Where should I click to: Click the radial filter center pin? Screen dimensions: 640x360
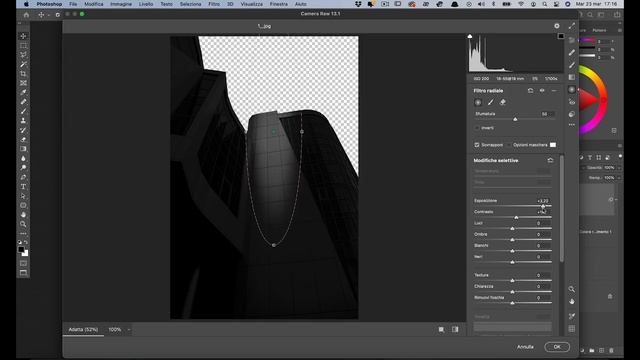(274, 131)
